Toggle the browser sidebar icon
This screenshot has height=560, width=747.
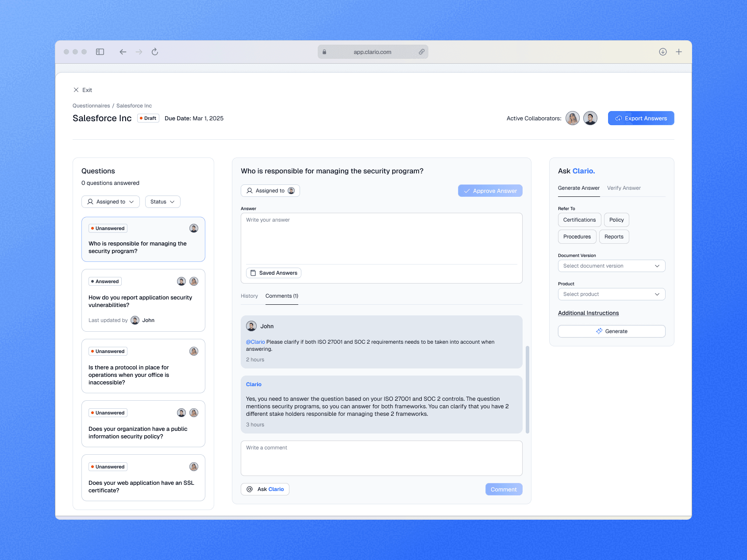tap(100, 52)
